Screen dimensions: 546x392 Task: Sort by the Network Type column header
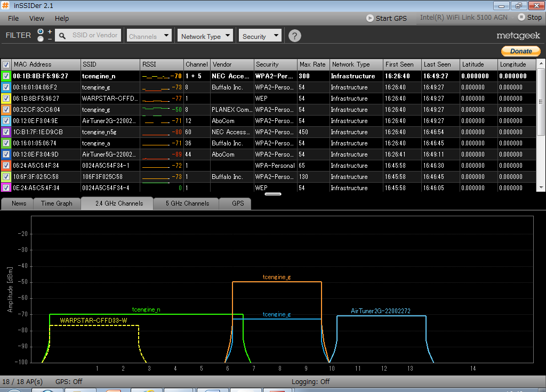356,64
